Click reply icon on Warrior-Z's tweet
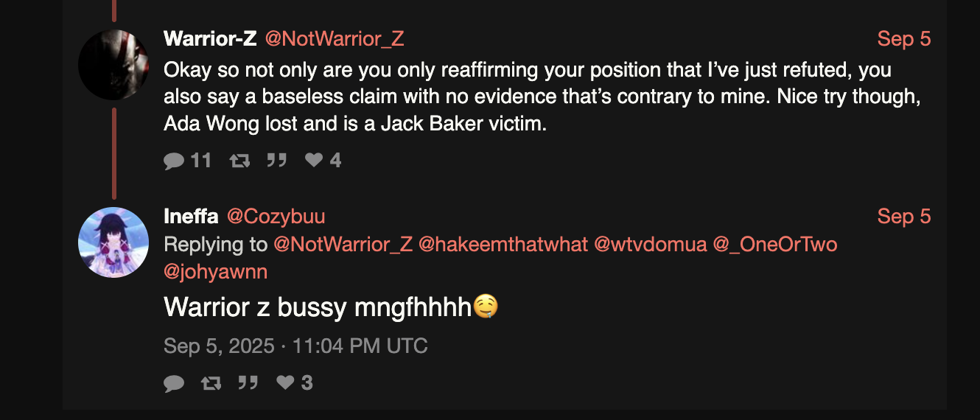 pos(174,160)
